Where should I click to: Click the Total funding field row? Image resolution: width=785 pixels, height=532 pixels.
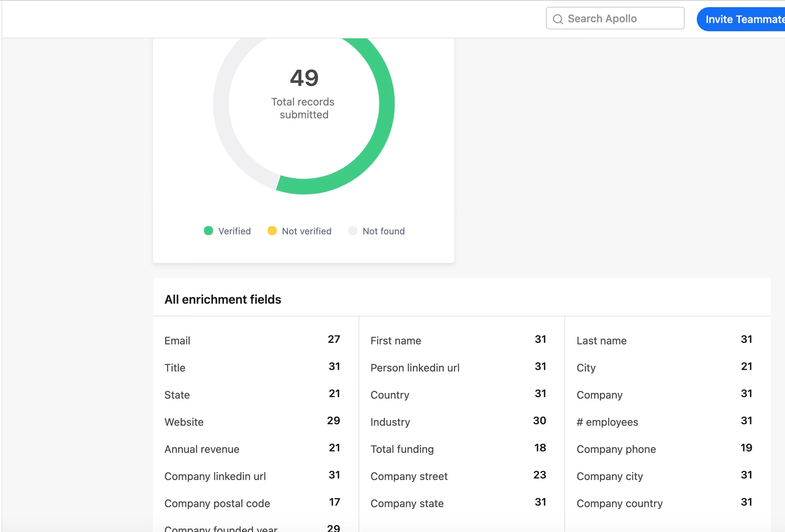[x=402, y=449]
